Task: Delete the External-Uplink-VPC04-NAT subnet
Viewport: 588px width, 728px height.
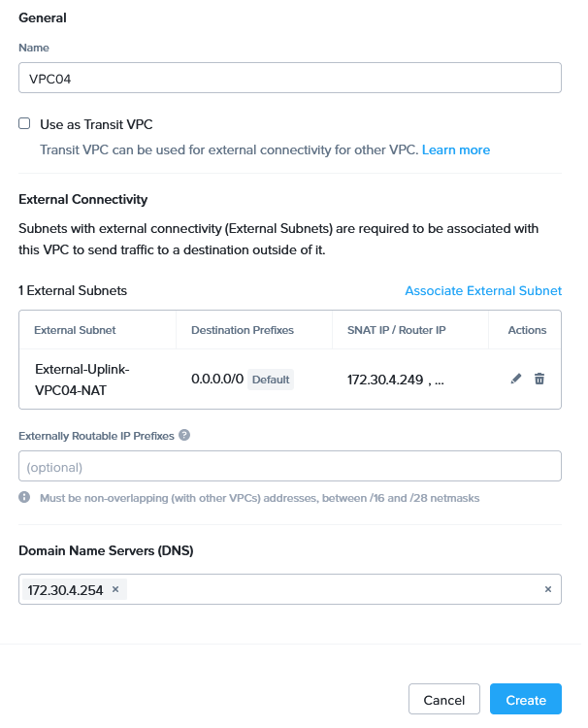Action: 539,379
